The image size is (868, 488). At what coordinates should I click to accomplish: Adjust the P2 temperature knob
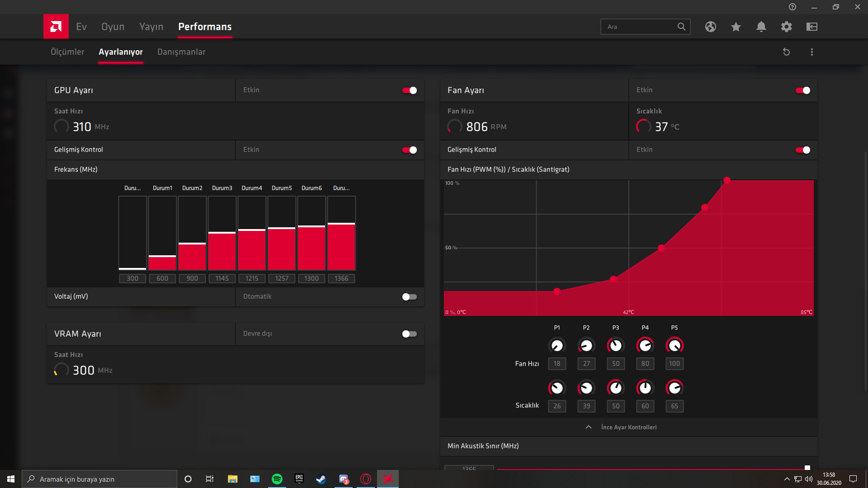pos(586,388)
